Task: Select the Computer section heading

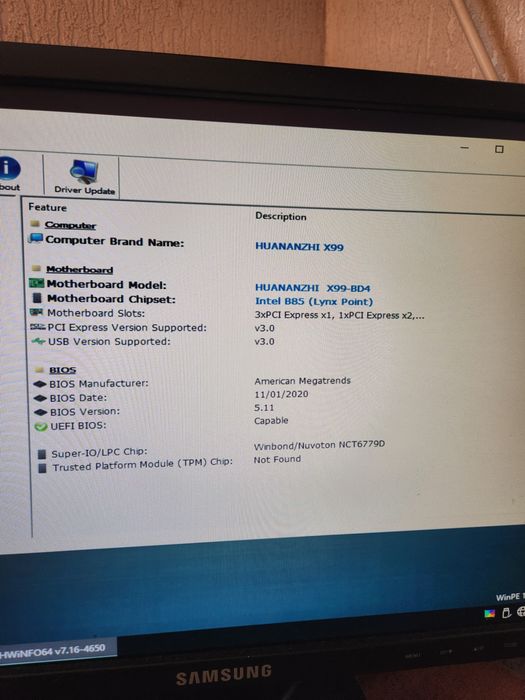Action: coord(71,225)
